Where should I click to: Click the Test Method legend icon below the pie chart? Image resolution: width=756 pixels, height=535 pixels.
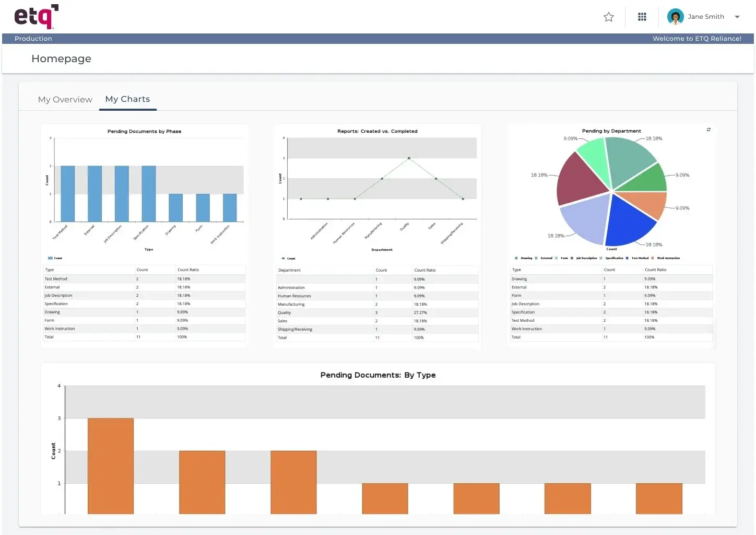627,258
